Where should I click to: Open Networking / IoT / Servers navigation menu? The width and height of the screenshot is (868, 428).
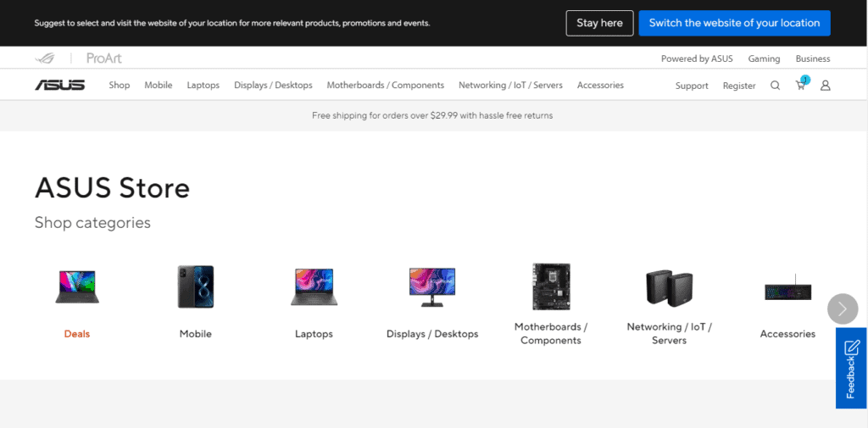click(510, 86)
